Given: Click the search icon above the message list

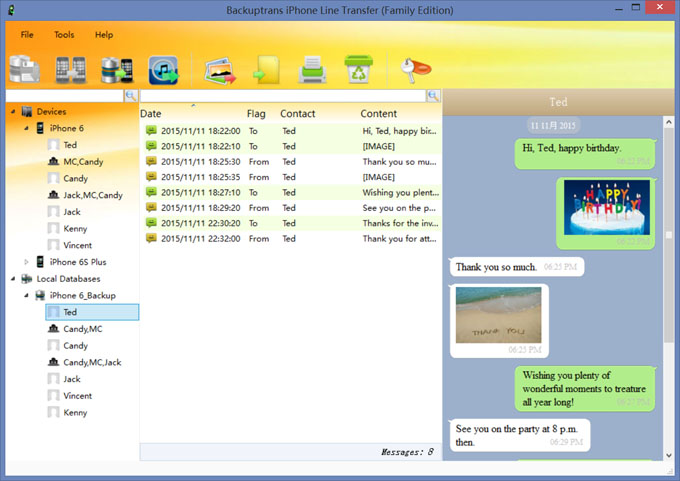Looking at the screenshot, I should (433, 95).
